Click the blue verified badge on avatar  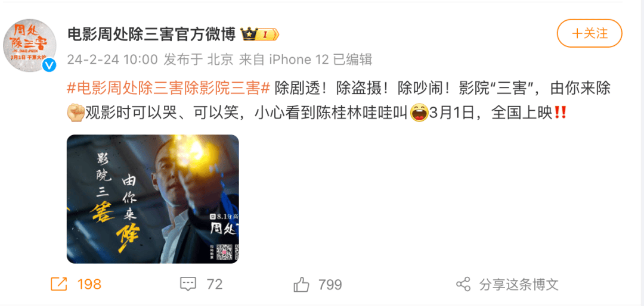point(50,65)
